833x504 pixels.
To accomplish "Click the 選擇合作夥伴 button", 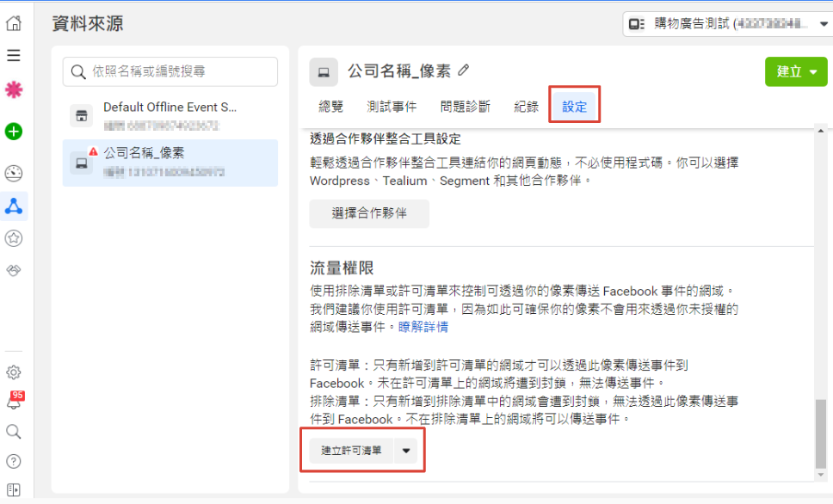I will pos(369,213).
